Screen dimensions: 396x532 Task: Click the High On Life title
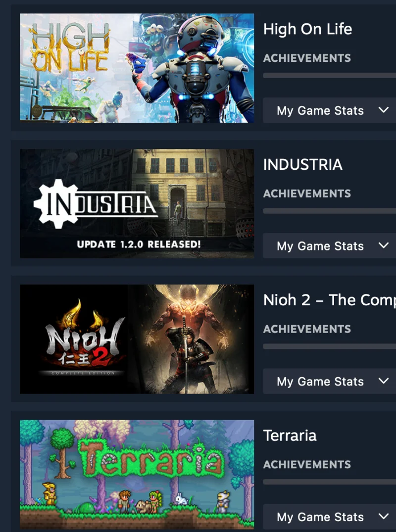(307, 29)
